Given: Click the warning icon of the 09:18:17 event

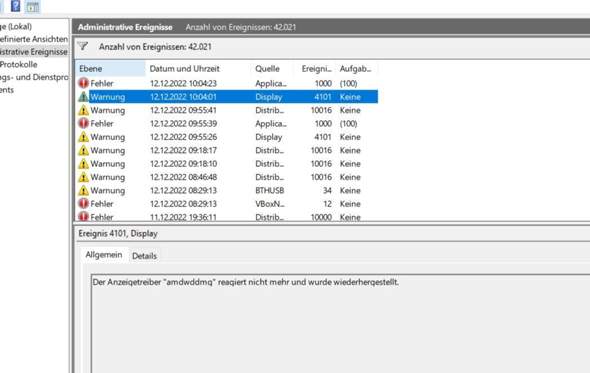Looking at the screenshot, I should pos(84,150).
